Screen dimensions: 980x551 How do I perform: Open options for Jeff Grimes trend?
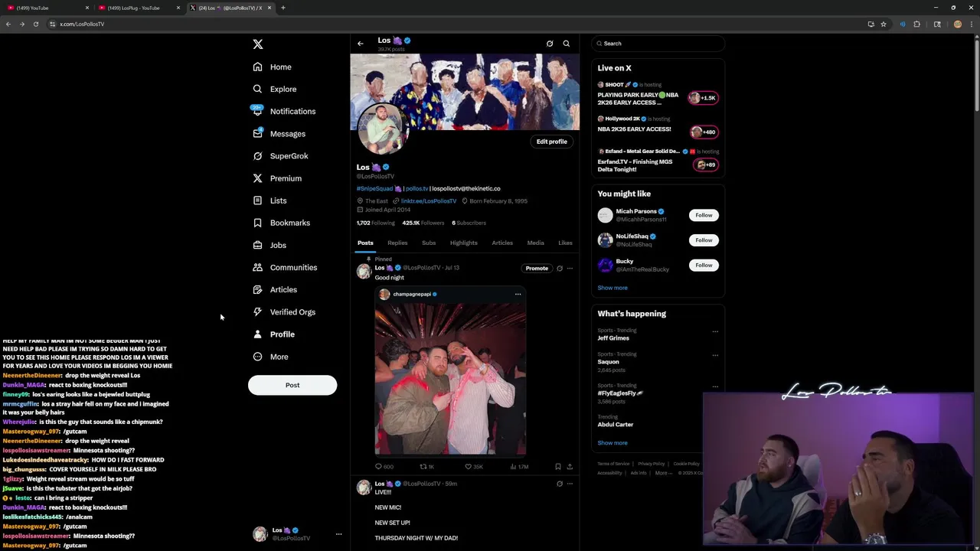pos(715,331)
